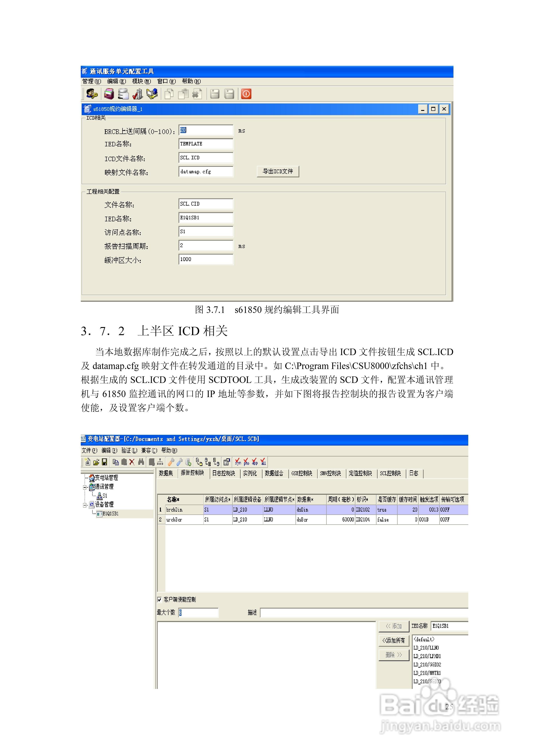Click the 导出ICD文件 button
This screenshot has height=756, width=534.
click(x=278, y=171)
